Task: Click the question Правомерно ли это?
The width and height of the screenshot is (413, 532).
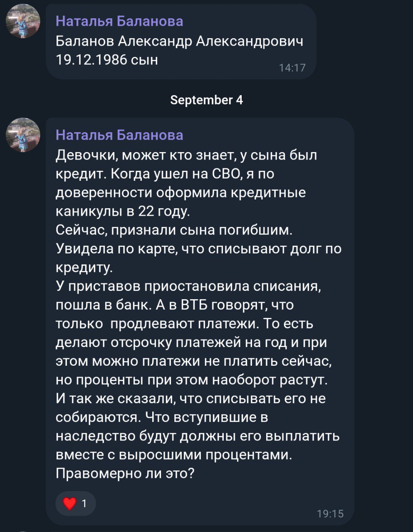Action: (125, 473)
